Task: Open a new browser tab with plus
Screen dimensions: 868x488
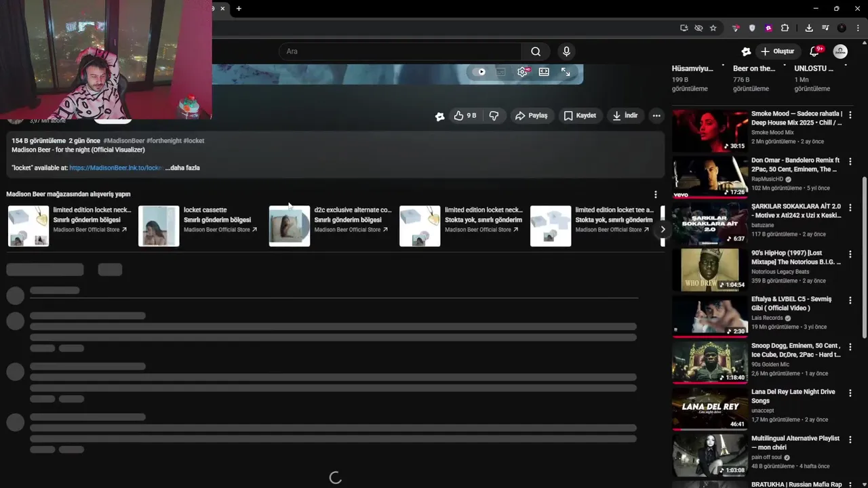Action: (239, 9)
